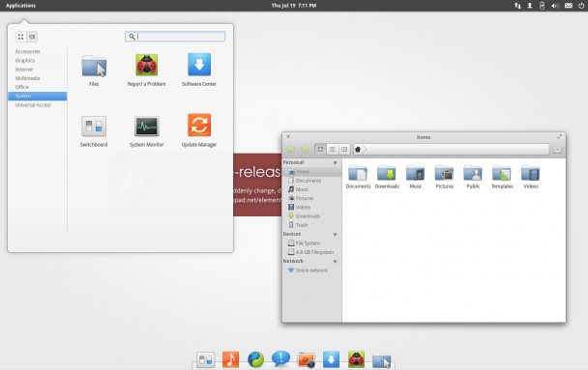Open the power session indicator

[x=581, y=6]
